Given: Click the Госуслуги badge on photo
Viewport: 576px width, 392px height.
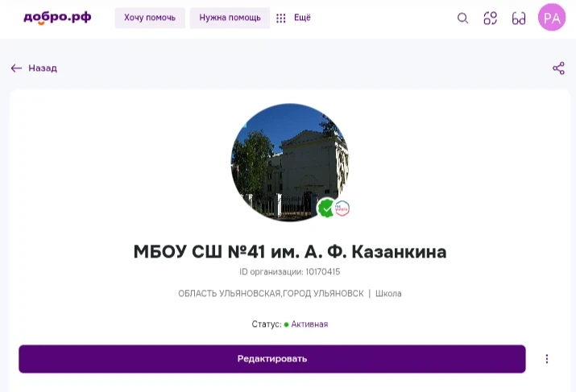Looking at the screenshot, I should 342,208.
